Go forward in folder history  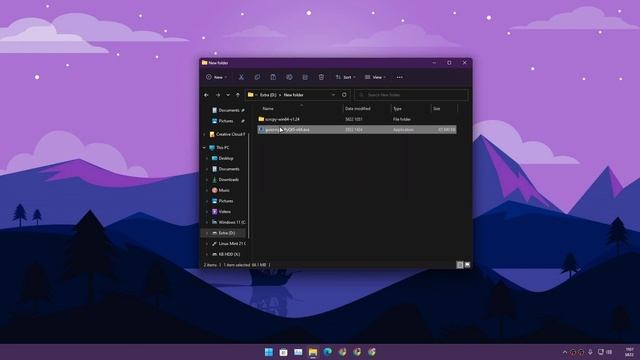pos(218,95)
